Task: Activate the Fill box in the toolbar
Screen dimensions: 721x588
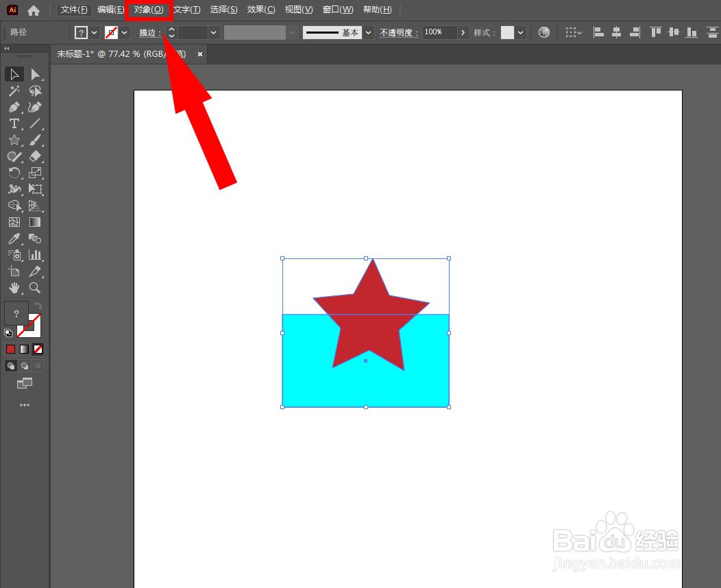Action: pos(16,314)
